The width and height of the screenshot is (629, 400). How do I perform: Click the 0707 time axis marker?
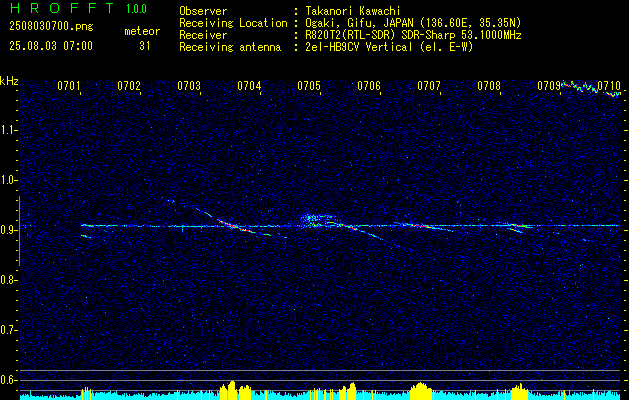pos(429,85)
